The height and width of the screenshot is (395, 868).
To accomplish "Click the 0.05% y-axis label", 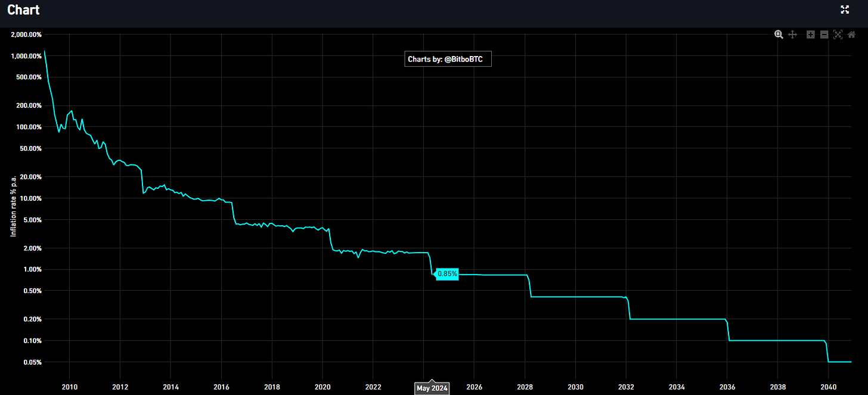I will (x=33, y=362).
